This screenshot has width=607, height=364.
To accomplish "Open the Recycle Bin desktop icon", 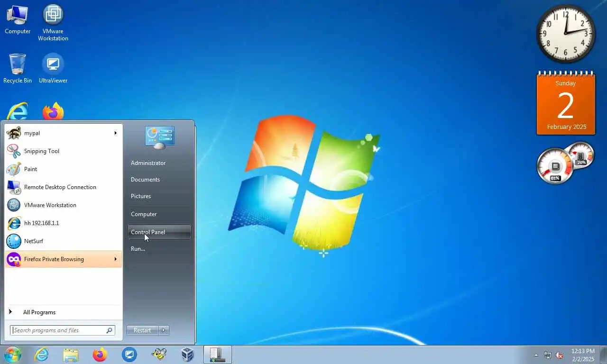I will 18,69.
